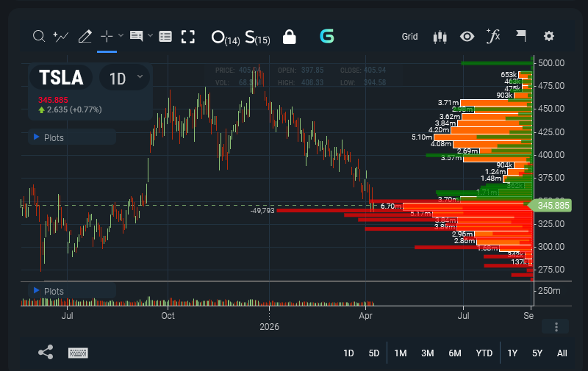Click the 6.70m volume profile bar label

point(390,206)
